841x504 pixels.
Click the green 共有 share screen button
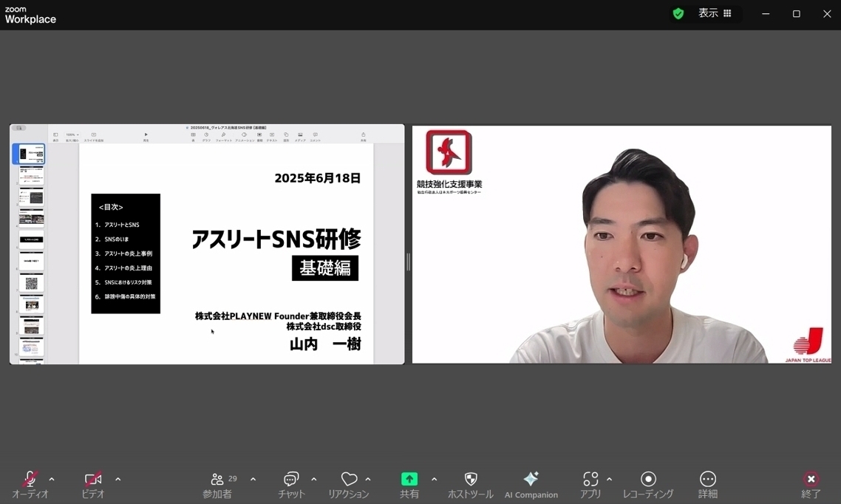click(409, 479)
